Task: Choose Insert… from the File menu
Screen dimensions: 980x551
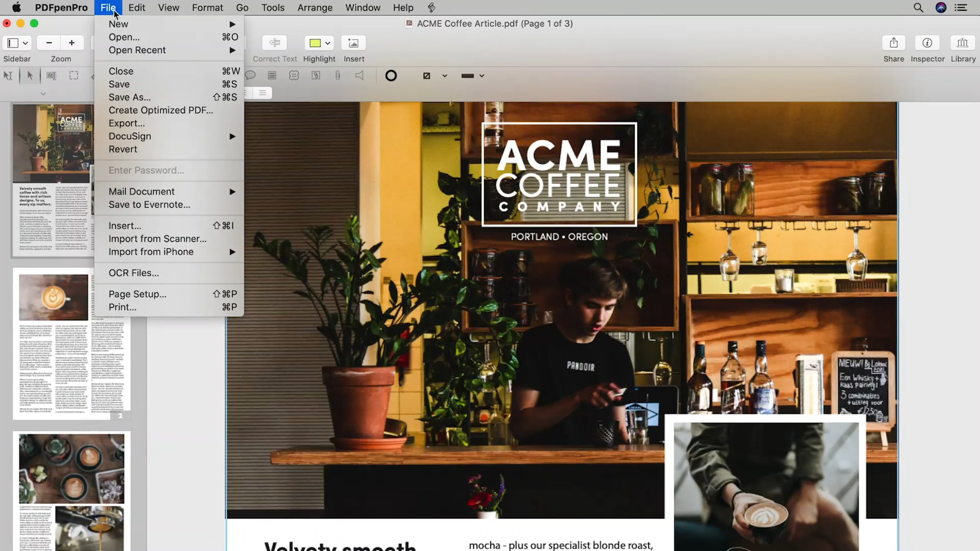Action: [x=169, y=226]
